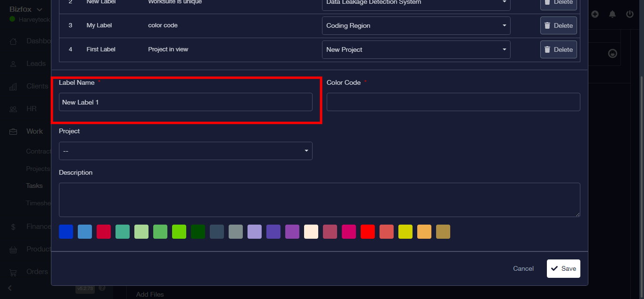
Task: Open Tasks in the Work submenu
Action: (x=34, y=186)
